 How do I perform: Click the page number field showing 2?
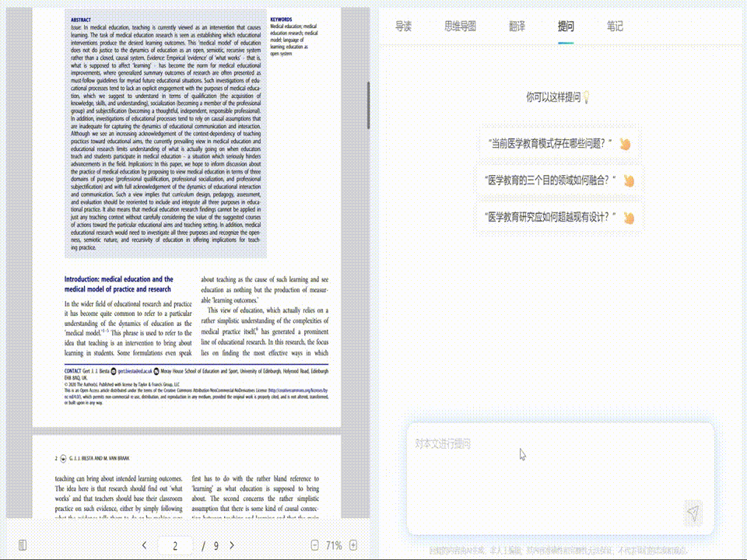tap(175, 546)
